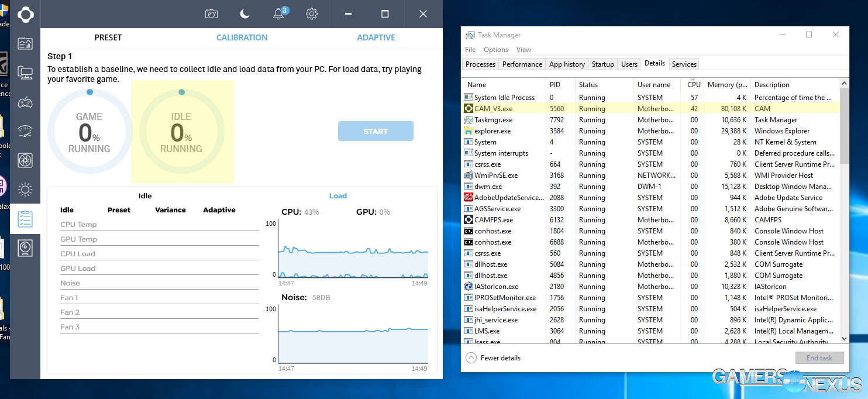Image resolution: width=868 pixels, height=399 pixels.
Task: Switch to the ADAPTIVE tab
Action: (x=376, y=37)
